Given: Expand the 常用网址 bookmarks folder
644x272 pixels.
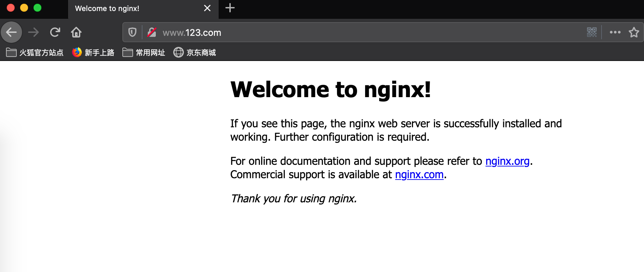Looking at the screenshot, I should click(x=144, y=53).
